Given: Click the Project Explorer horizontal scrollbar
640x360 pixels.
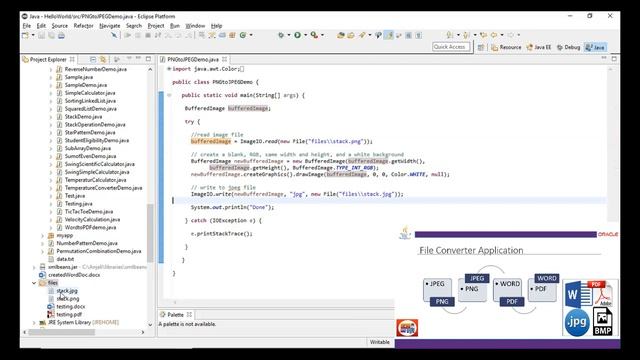Looking at the screenshot, I should [61, 332].
